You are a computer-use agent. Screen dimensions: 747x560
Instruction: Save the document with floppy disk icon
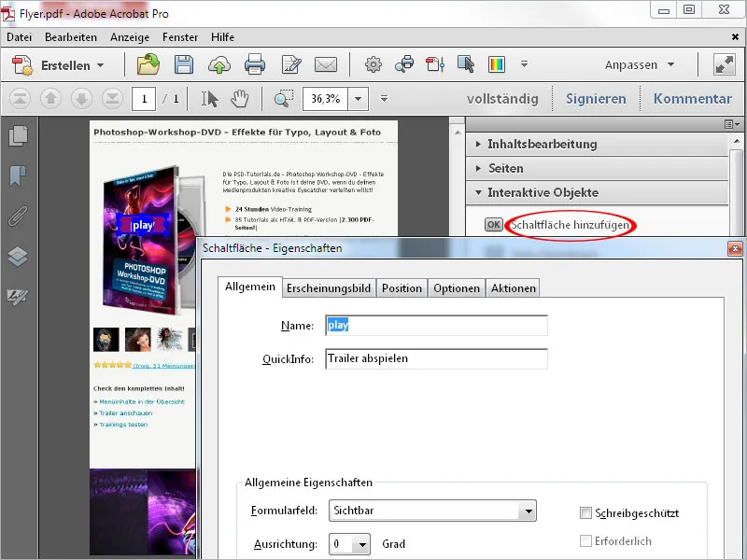[x=183, y=64]
